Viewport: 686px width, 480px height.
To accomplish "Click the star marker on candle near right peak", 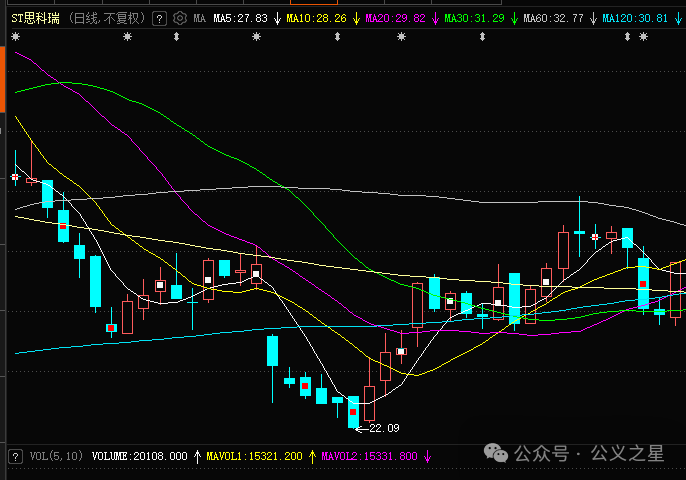I will pos(595,237).
